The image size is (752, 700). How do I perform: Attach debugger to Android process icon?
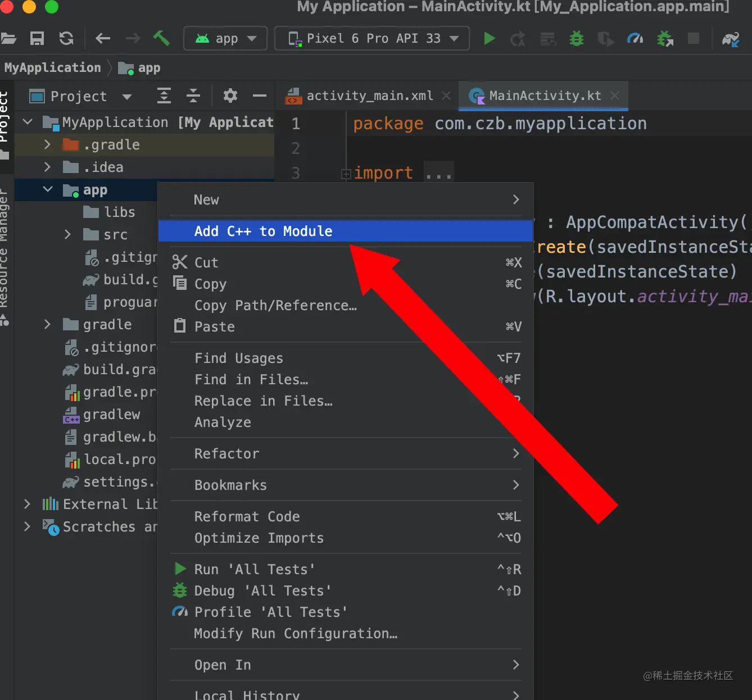(x=665, y=39)
